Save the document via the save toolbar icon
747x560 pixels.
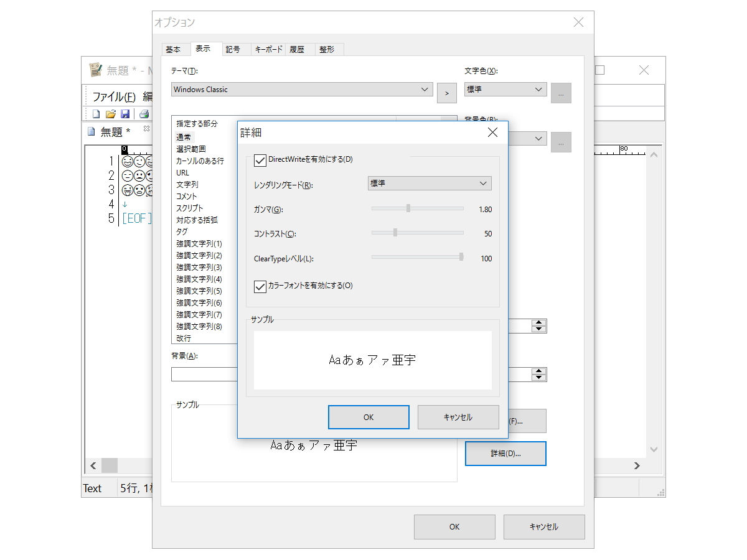[x=126, y=113]
